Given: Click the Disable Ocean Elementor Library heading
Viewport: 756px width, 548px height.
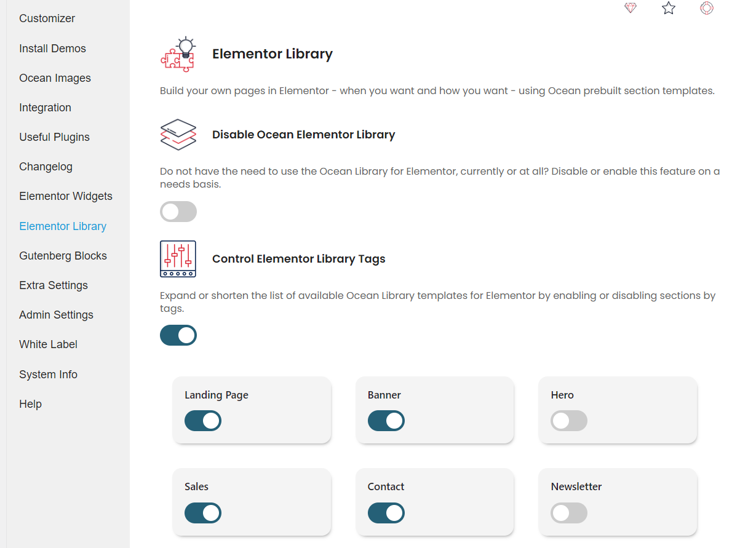Looking at the screenshot, I should (304, 135).
